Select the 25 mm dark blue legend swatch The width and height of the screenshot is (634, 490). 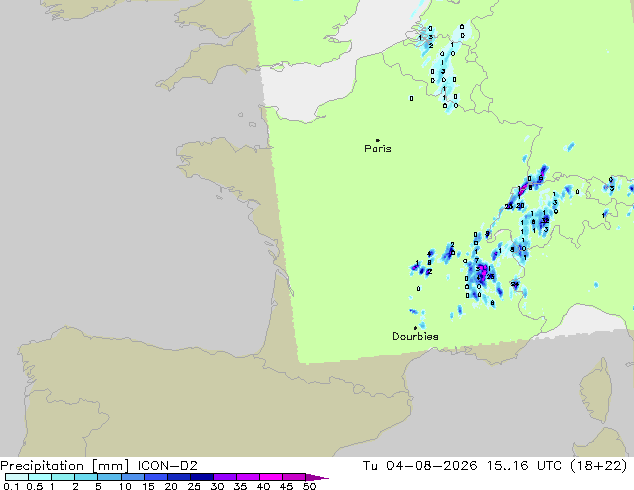point(202,477)
